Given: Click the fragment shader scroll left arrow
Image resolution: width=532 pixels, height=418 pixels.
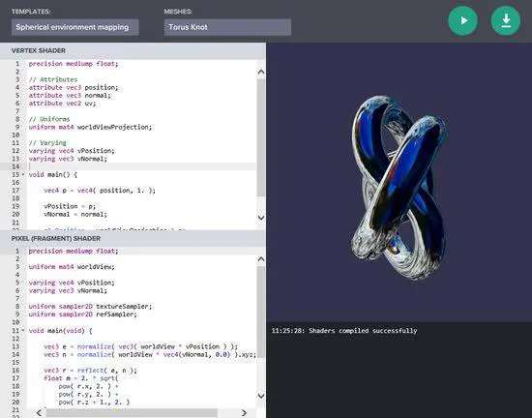Looking at the screenshot, I should (39, 413).
